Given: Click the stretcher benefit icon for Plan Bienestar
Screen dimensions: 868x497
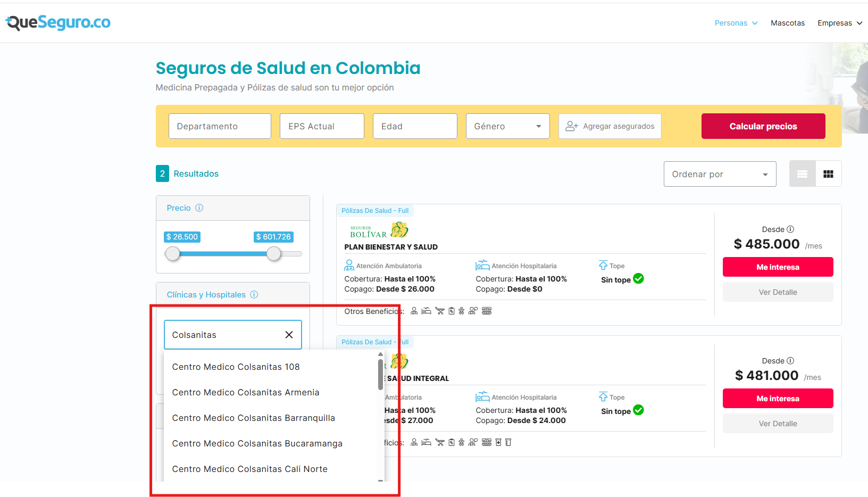Looking at the screenshot, I should [x=440, y=311].
